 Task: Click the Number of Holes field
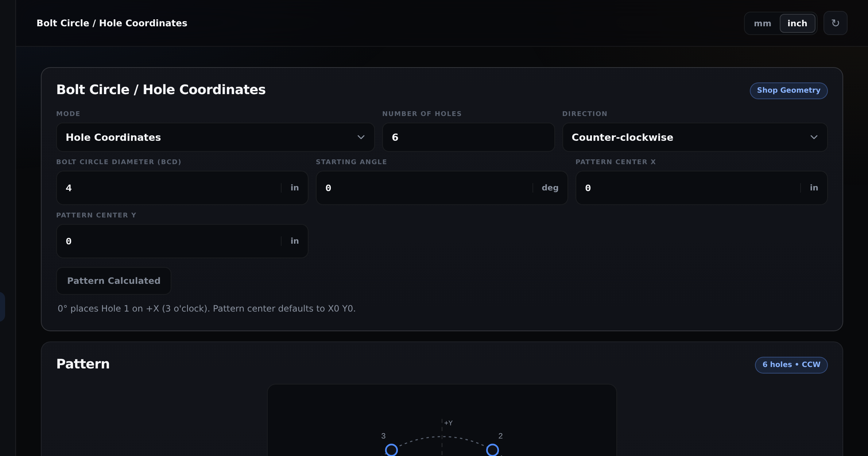click(x=468, y=137)
